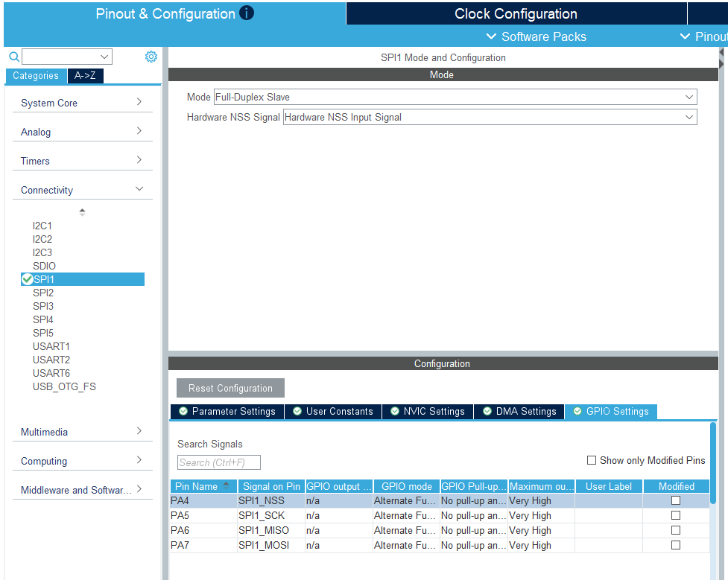The image size is (728, 580).
Task: Expand the System Core category
Action: coord(82,103)
